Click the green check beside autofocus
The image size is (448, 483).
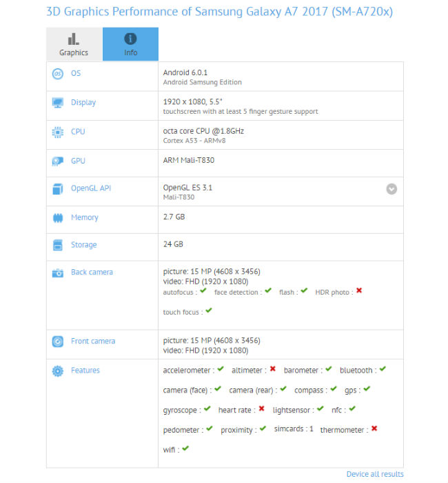203,291
